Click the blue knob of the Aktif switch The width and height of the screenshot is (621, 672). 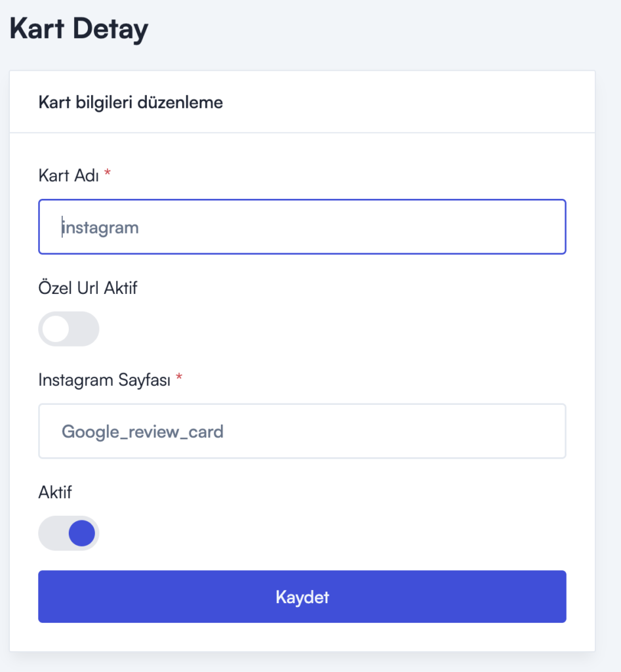82,534
